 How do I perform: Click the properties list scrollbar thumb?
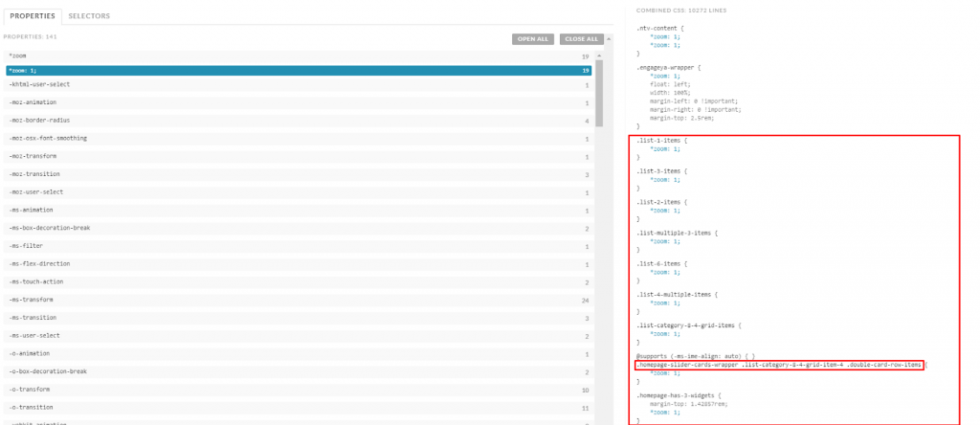(599, 93)
